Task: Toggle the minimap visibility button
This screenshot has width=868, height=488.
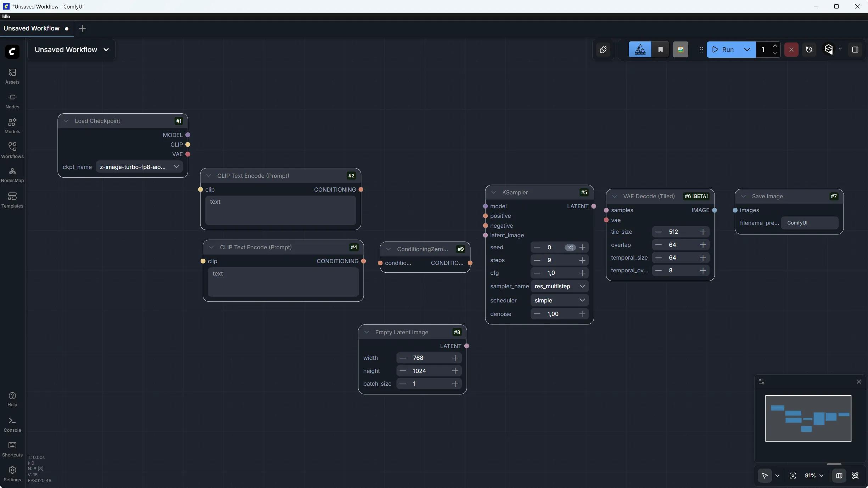Action: pos(839,476)
